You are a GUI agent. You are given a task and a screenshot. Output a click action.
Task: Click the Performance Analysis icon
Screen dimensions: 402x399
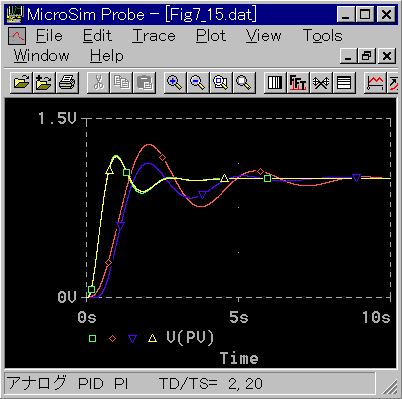(x=321, y=82)
